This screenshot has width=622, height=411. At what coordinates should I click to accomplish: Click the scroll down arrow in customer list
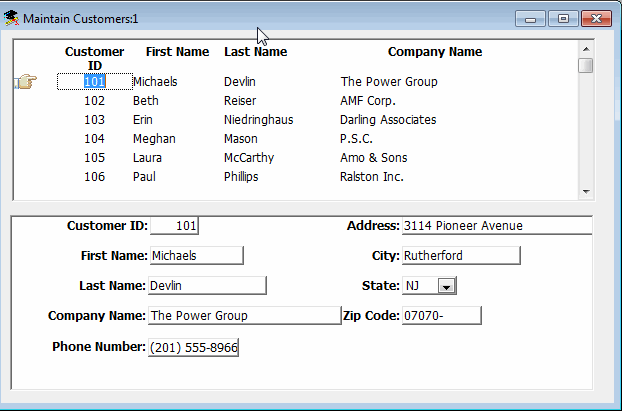(585, 192)
